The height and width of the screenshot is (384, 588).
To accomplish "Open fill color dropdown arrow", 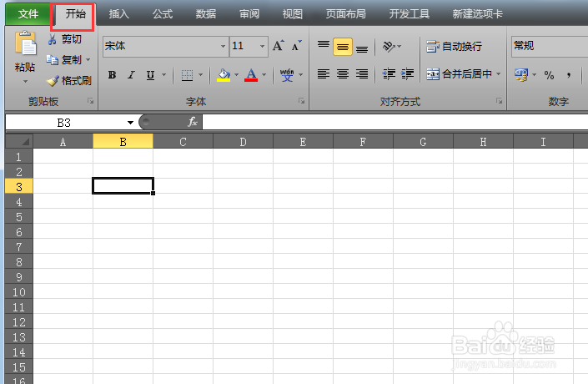I will [236, 74].
